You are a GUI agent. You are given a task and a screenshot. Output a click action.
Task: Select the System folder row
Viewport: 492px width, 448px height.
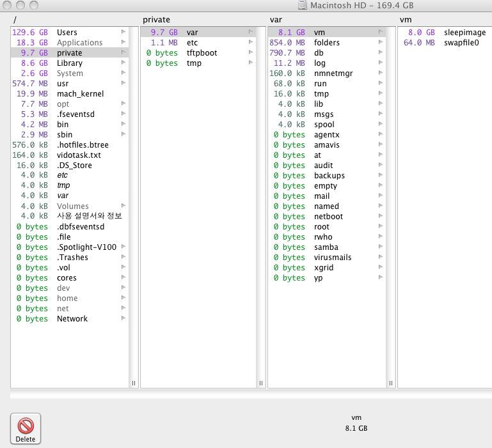[x=70, y=73]
